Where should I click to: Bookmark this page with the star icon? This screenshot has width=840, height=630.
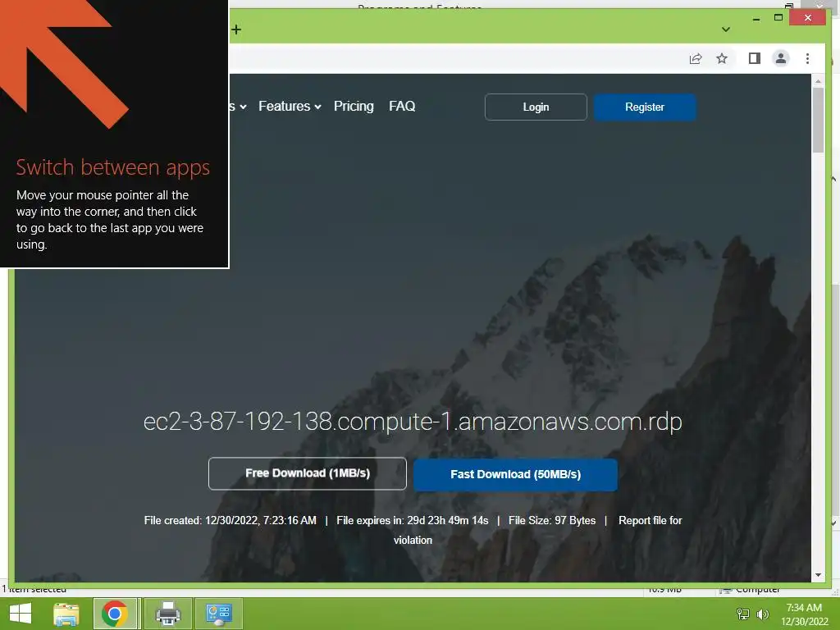pos(722,58)
